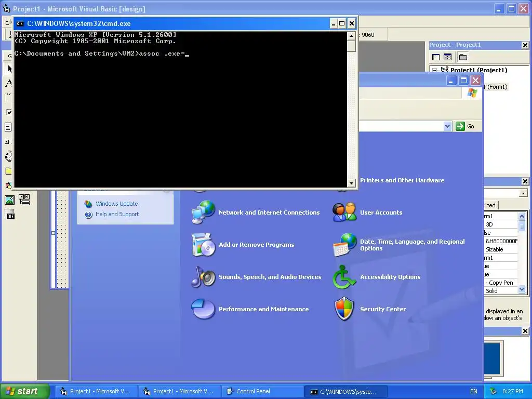The width and height of the screenshot is (532, 399).
Task: Click the Help and Support question icon
Action: (x=88, y=215)
